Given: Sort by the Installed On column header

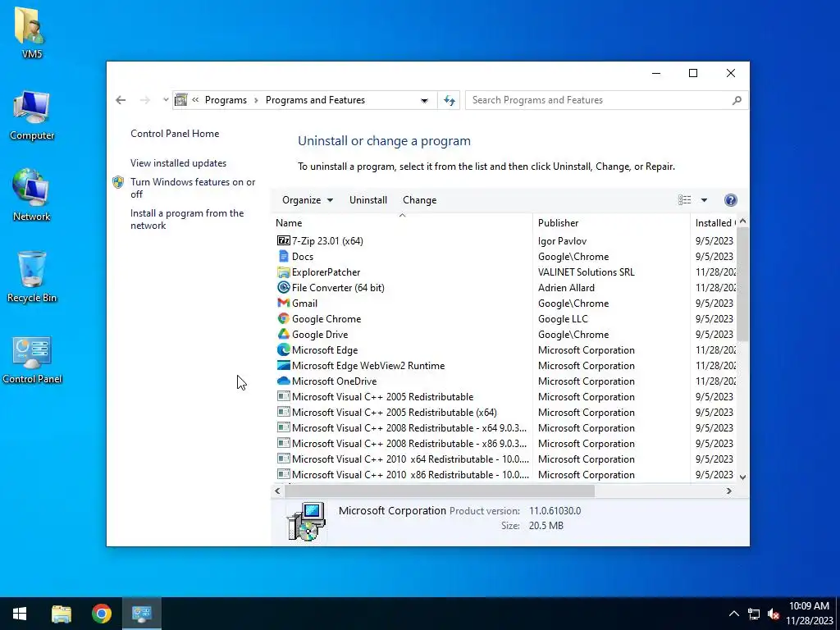Looking at the screenshot, I should click(713, 223).
